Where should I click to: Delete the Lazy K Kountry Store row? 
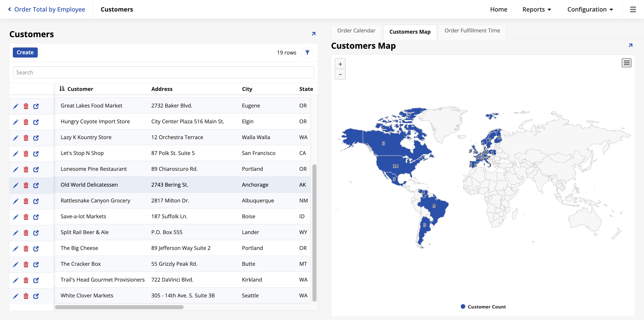pyautogui.click(x=26, y=138)
